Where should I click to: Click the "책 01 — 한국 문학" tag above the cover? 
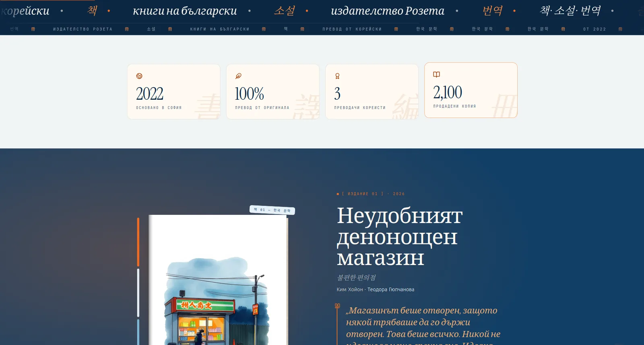tap(272, 210)
